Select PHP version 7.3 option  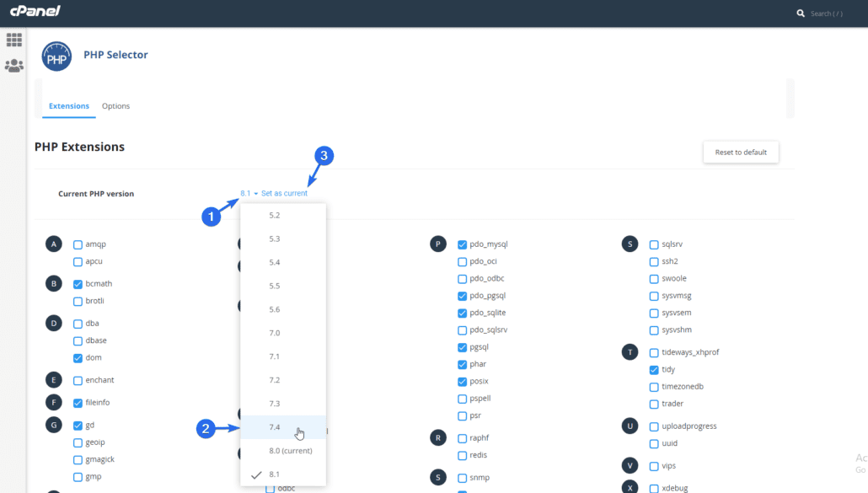pos(283,404)
